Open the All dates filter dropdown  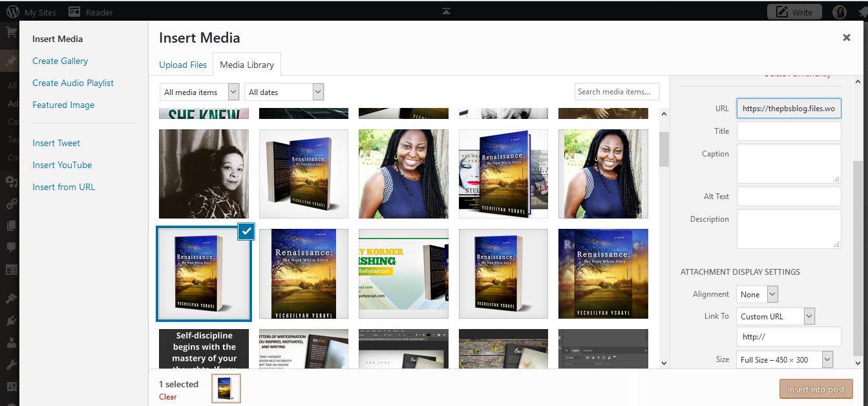click(284, 92)
